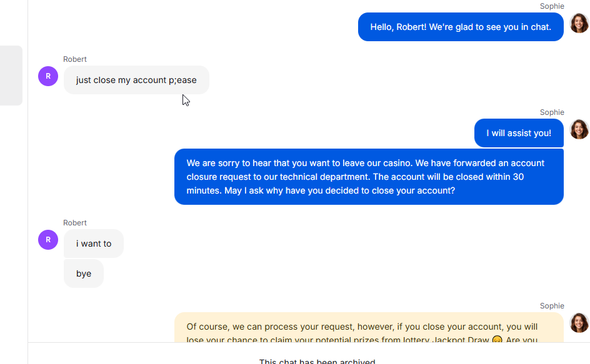The height and width of the screenshot is (364, 590).
Task: Click the 'I will assist you!' message bubble
Action: pyautogui.click(x=519, y=133)
